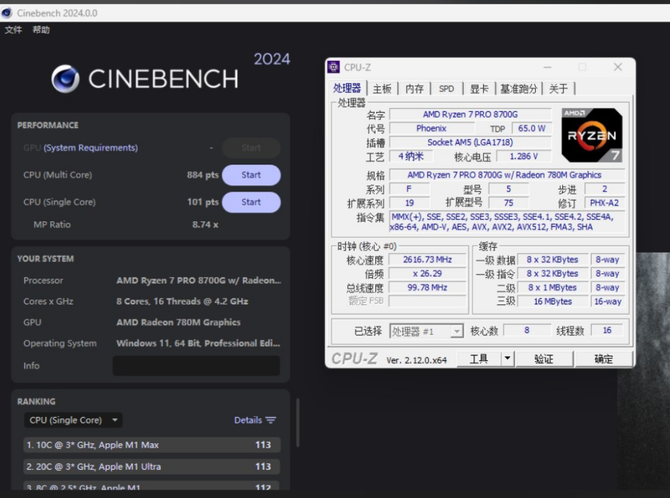Click the 代号 field Phoenix in CPU-Z
Screen dimensions: 670x498
tap(431, 129)
